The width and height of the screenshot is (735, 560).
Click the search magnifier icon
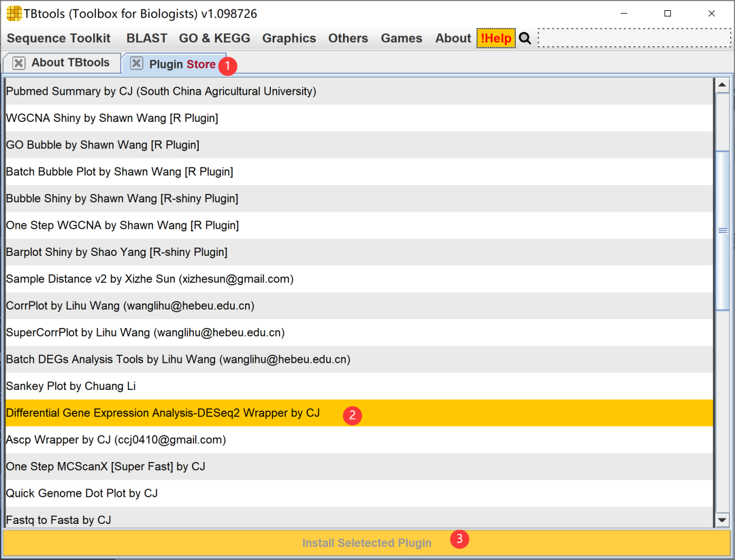525,38
